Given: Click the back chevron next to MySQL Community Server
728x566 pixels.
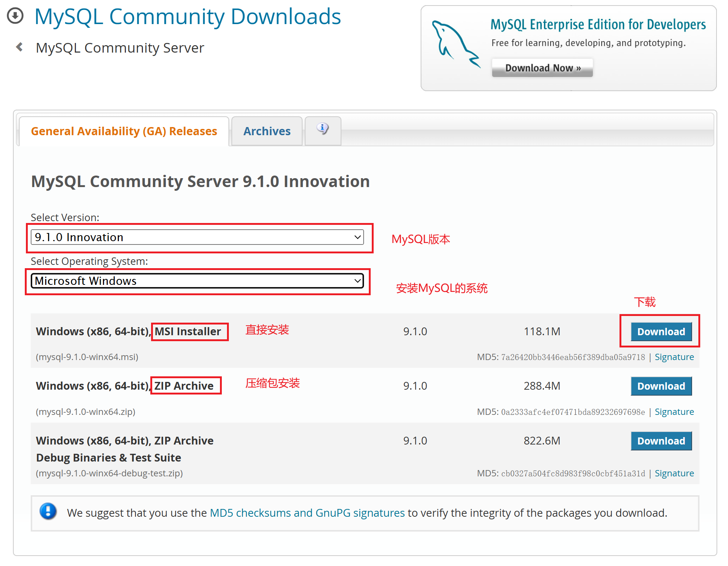Looking at the screenshot, I should click(20, 47).
